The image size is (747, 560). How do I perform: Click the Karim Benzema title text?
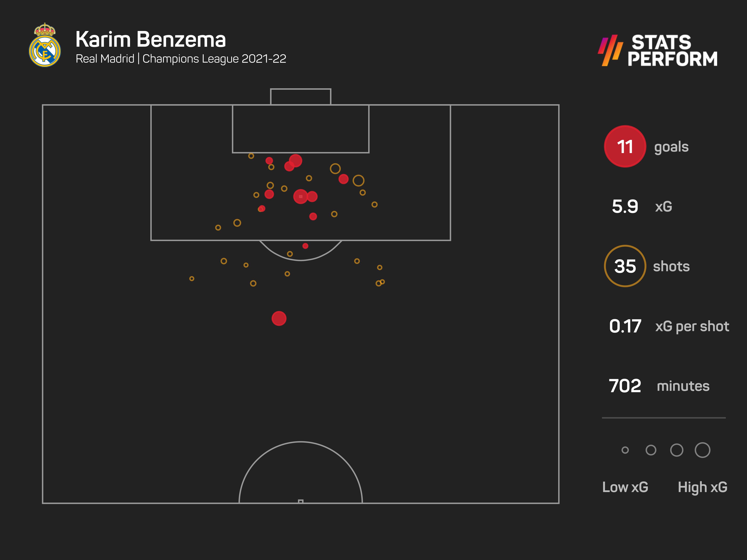point(151,40)
